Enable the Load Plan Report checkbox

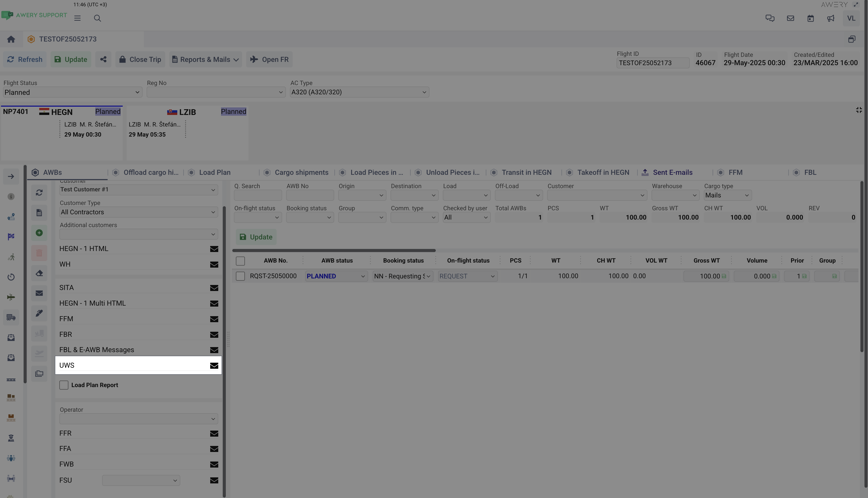64,385
